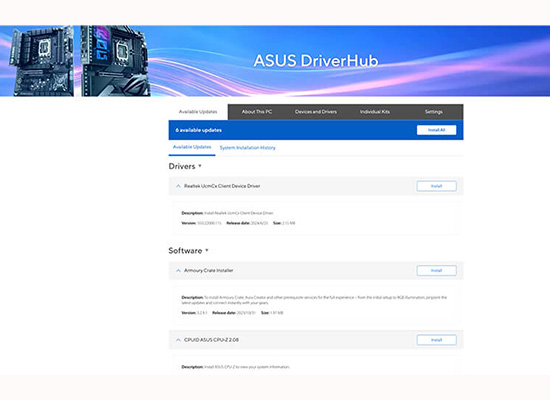
Task: Open the About This PC tab
Action: [257, 112]
